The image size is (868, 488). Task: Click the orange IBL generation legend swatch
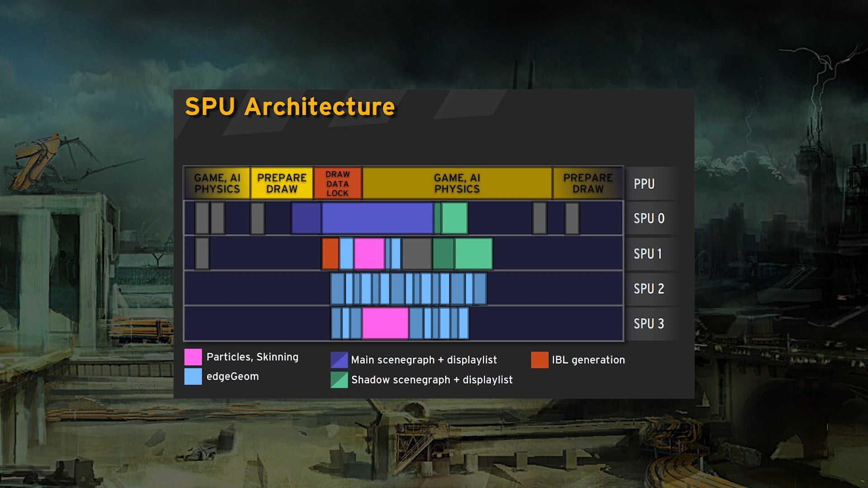click(540, 360)
